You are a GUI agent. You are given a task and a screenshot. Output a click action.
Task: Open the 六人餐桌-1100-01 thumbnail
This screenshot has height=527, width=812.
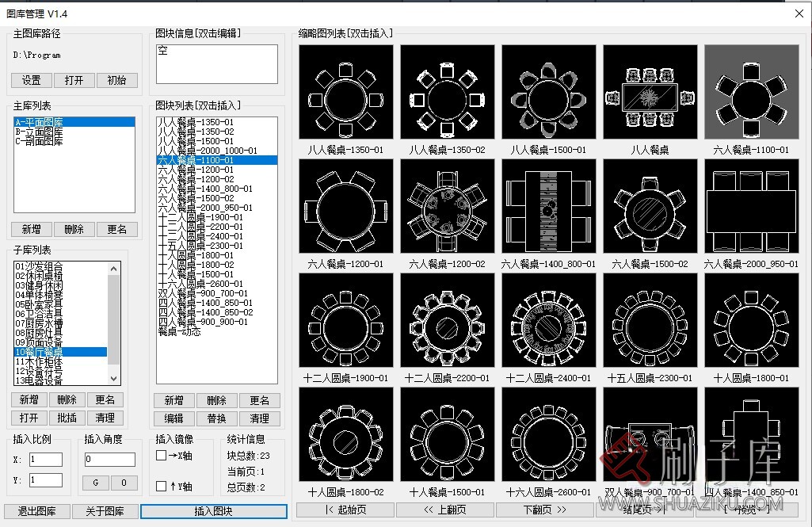click(751, 92)
